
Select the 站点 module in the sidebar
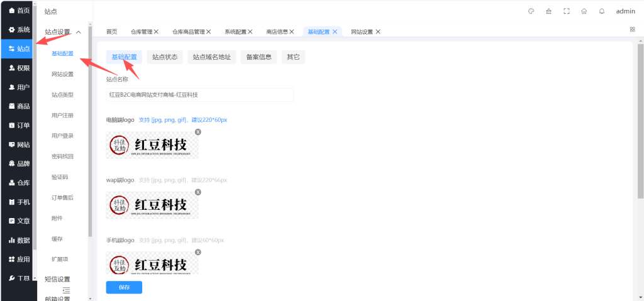pyautogui.click(x=16, y=49)
